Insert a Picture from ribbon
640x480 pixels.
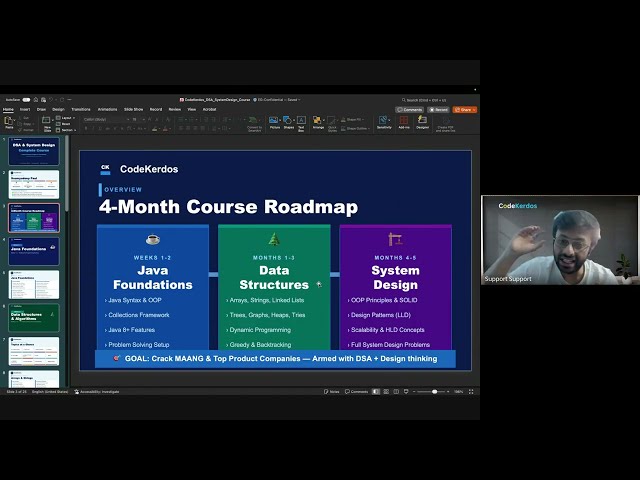274,121
